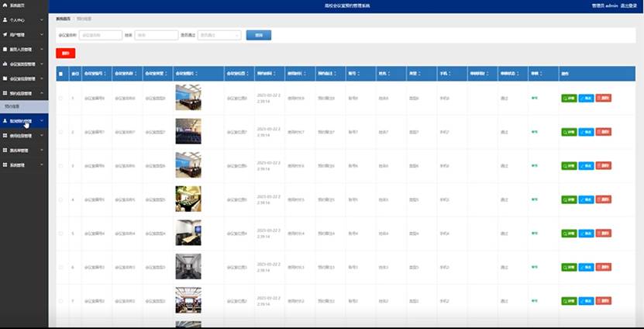Click the green audit link in row 4

(x=534, y=199)
